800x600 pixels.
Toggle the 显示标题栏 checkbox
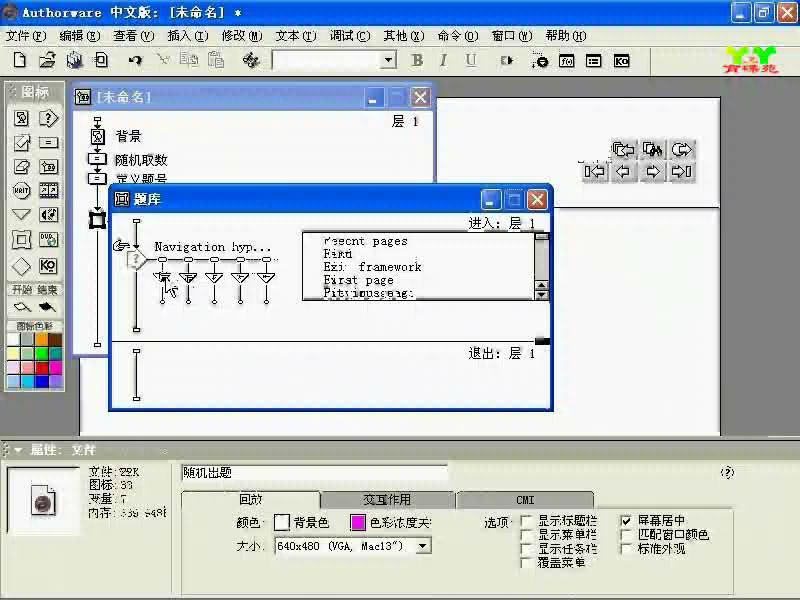527,521
